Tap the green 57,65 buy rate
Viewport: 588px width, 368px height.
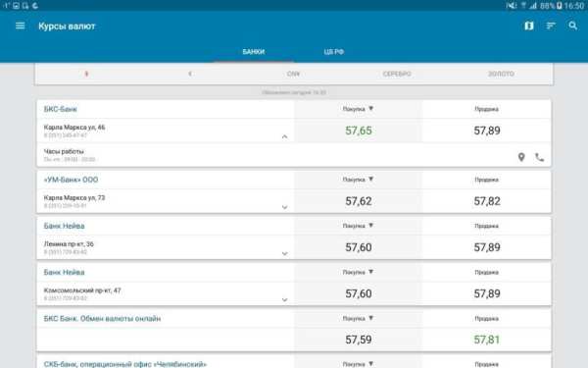(359, 131)
